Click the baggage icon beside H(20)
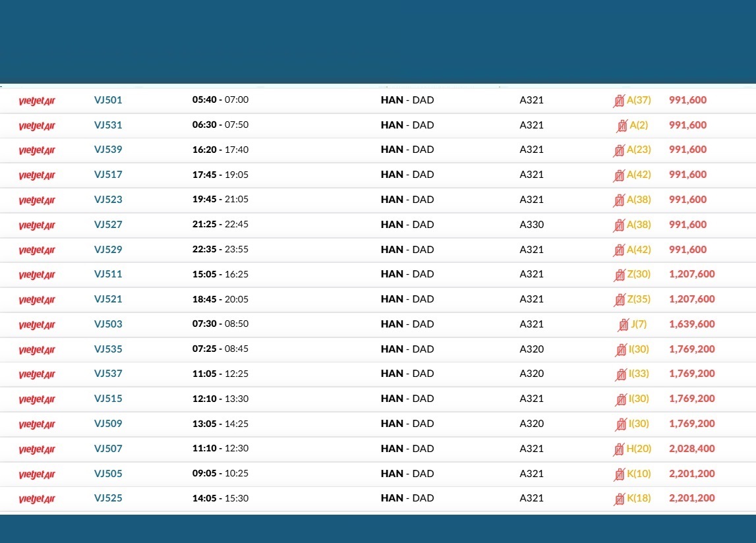The image size is (756, 543). coord(619,449)
